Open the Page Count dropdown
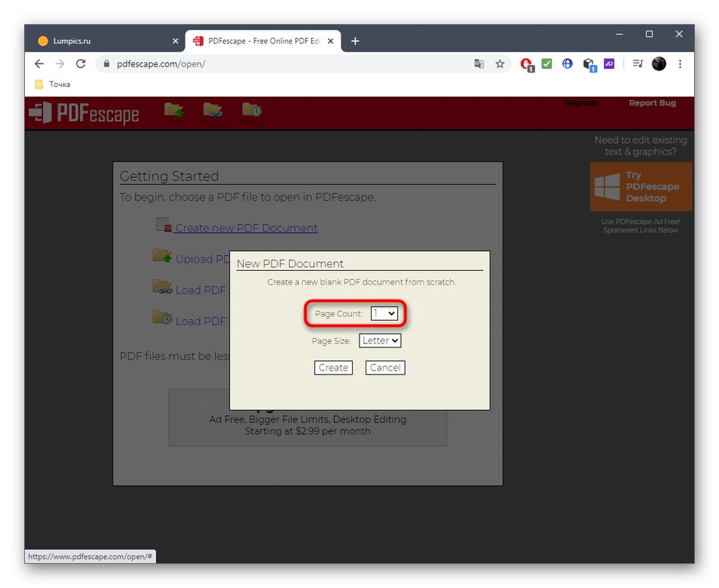The image size is (719, 588). (x=384, y=313)
